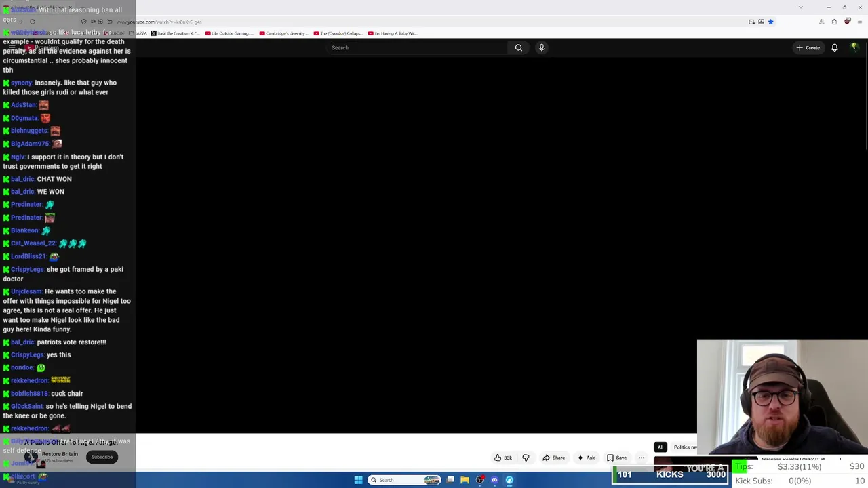Open Task View on the taskbar
The height and width of the screenshot is (488, 868).
tap(450, 480)
